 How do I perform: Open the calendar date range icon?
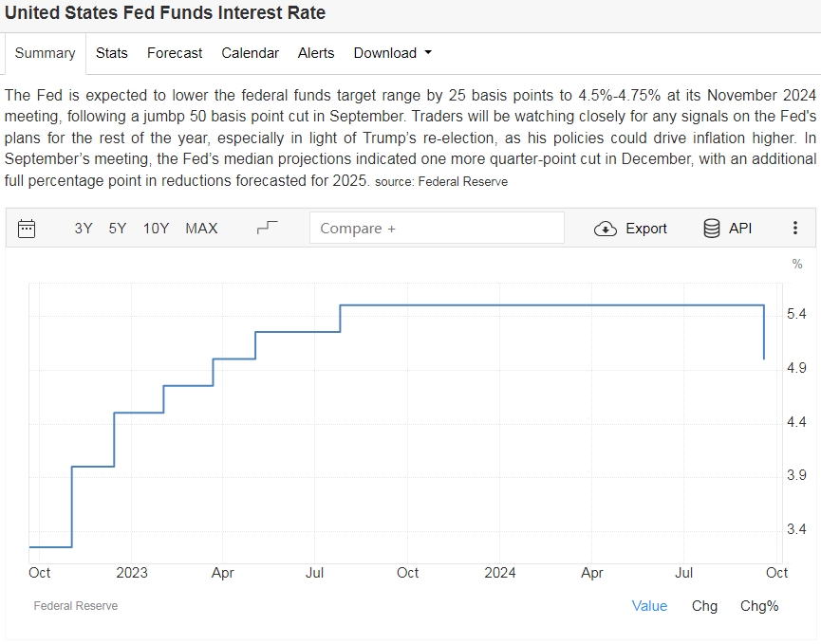pos(27,228)
